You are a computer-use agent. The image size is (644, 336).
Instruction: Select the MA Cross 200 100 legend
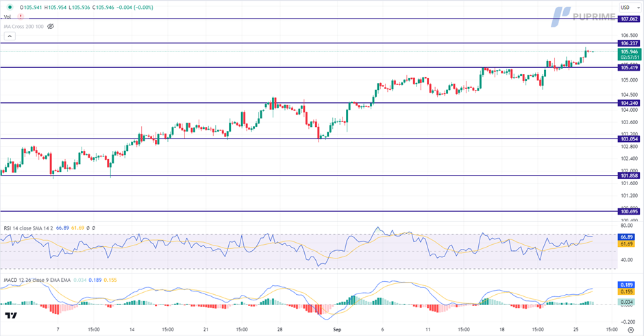(x=23, y=26)
